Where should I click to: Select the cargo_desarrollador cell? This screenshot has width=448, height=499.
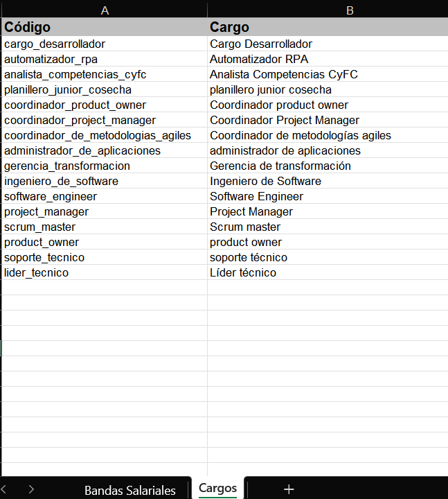(x=105, y=44)
